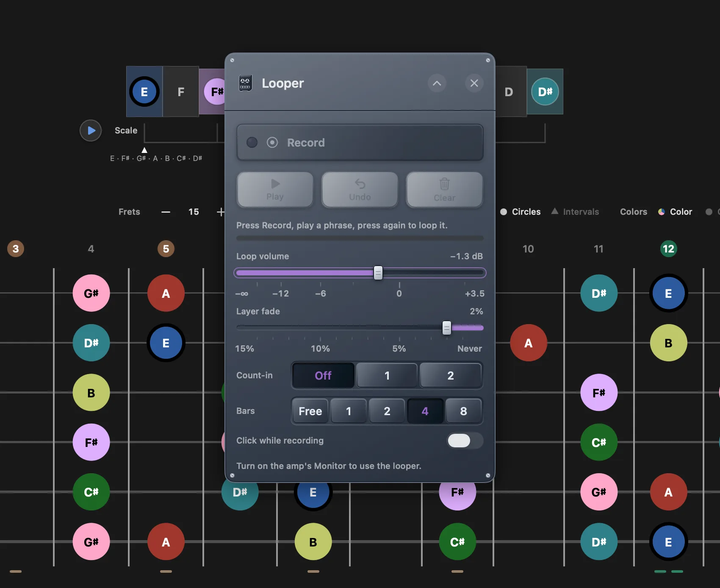Select 2 bars under Bars
720x588 pixels.
click(387, 411)
